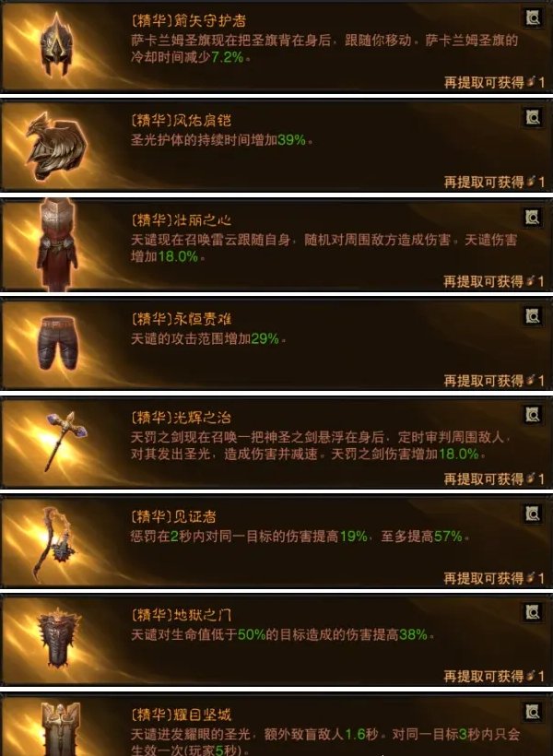Image resolution: width=553 pixels, height=756 pixels.
Task: Select the [精华]见证者 essence title
Action: coord(173,517)
